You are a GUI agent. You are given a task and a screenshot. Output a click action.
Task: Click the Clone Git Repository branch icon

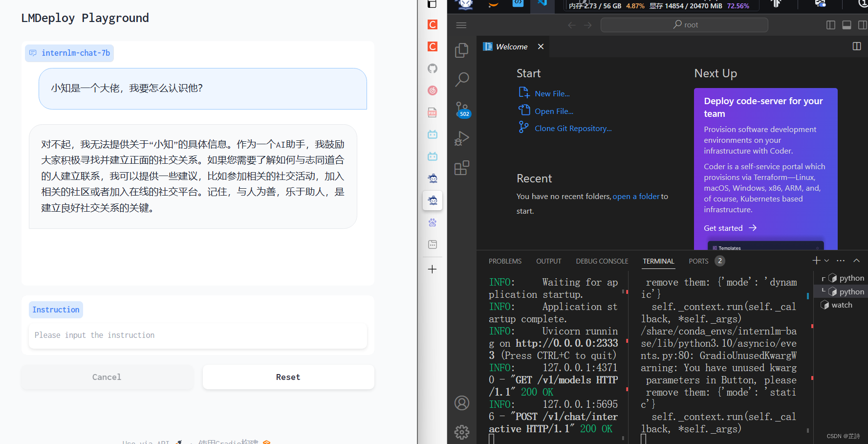pyautogui.click(x=524, y=127)
